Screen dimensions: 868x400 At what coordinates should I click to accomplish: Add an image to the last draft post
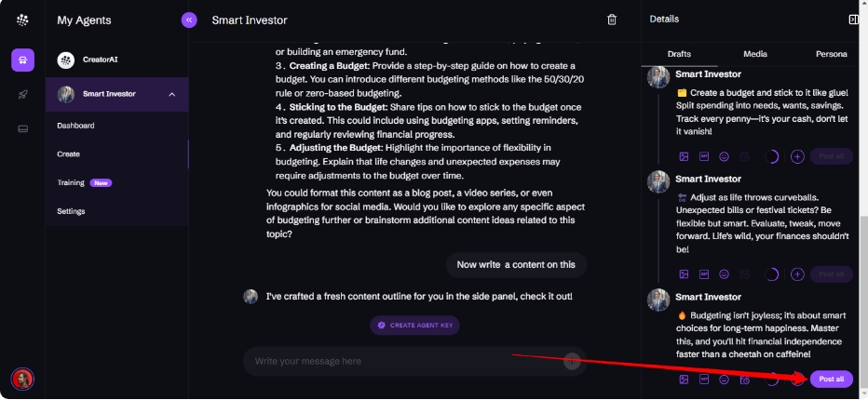click(684, 380)
